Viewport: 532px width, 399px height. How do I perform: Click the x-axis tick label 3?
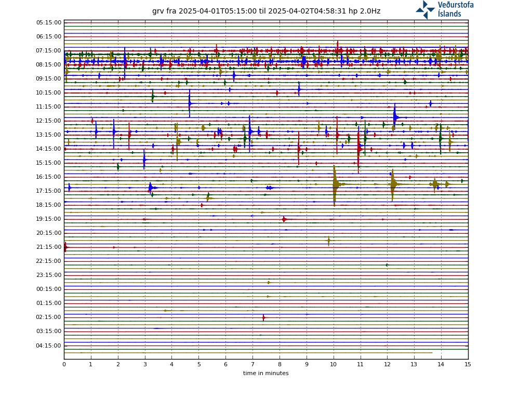[145, 365]
